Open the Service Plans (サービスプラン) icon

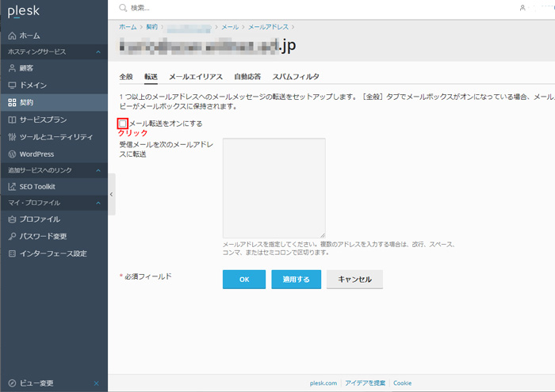(x=12, y=120)
